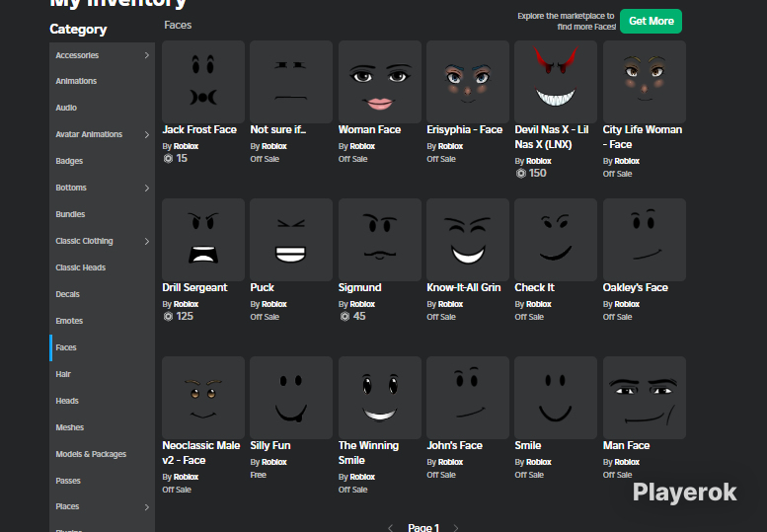This screenshot has height=532, width=767.
Task: Expand the Avatar Animations chevron
Action: coord(147,134)
